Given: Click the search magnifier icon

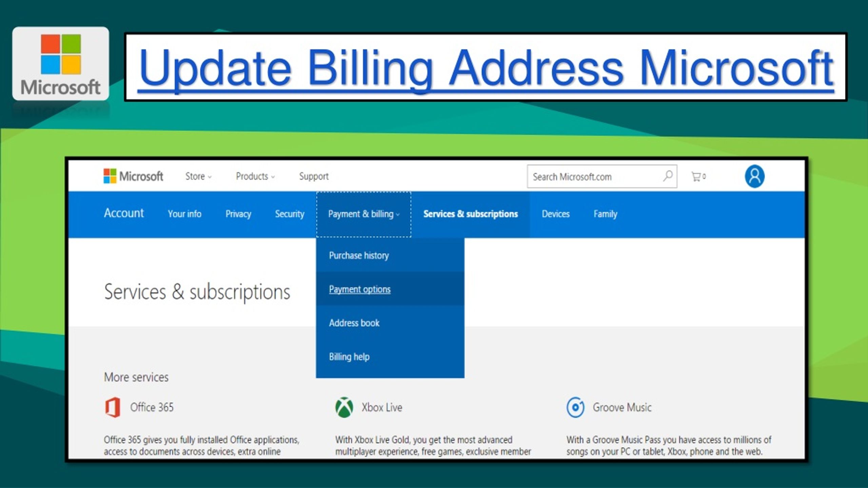Looking at the screenshot, I should pos(668,176).
